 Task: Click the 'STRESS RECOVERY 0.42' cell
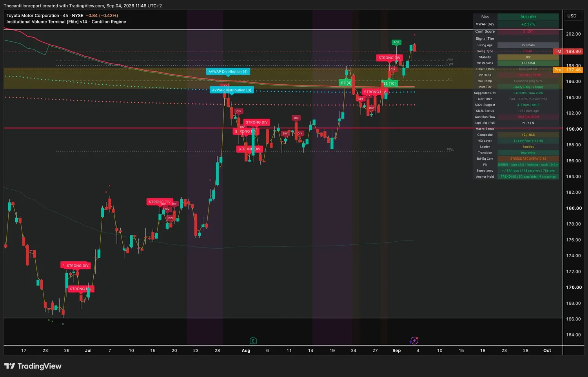click(x=528, y=159)
